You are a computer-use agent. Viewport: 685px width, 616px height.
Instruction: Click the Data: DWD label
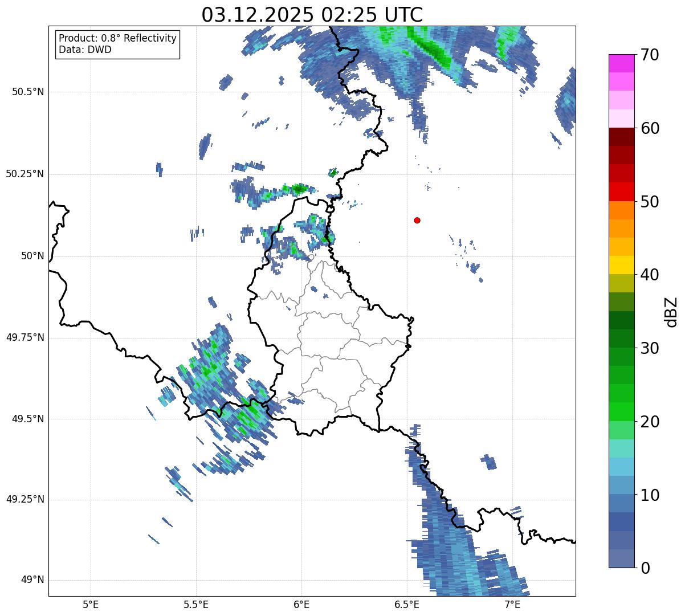pos(85,50)
